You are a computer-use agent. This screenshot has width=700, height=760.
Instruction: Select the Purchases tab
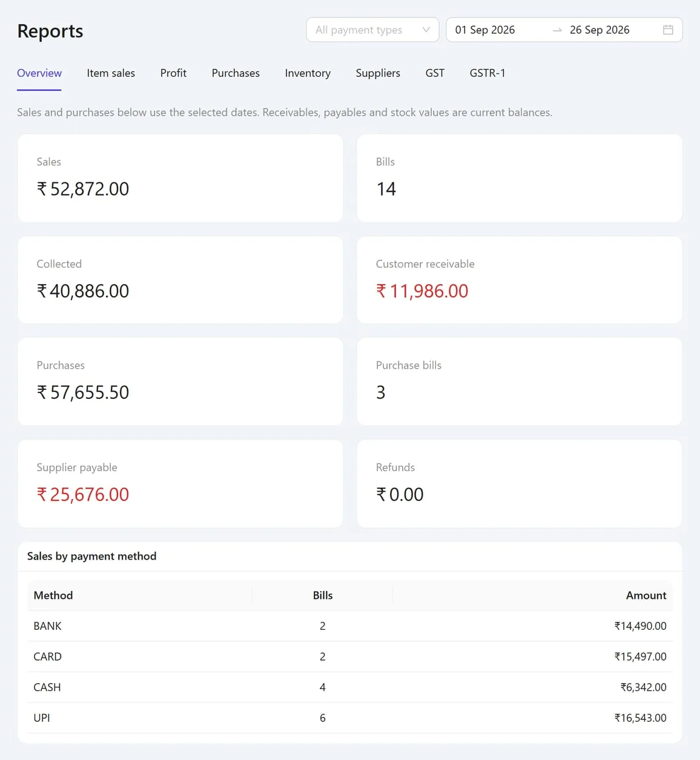pos(236,73)
